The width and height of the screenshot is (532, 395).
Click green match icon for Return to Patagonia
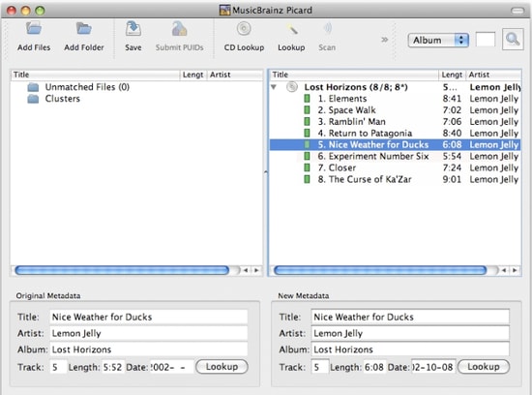(x=307, y=134)
